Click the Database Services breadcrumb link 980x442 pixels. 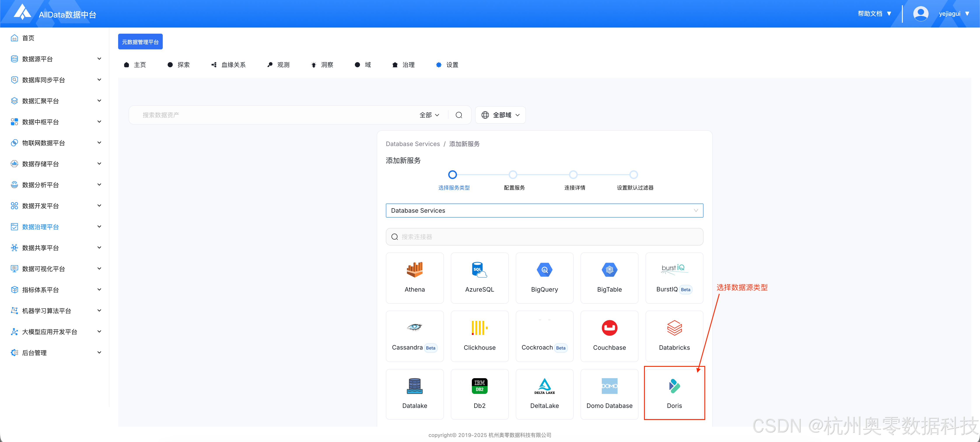(x=412, y=144)
